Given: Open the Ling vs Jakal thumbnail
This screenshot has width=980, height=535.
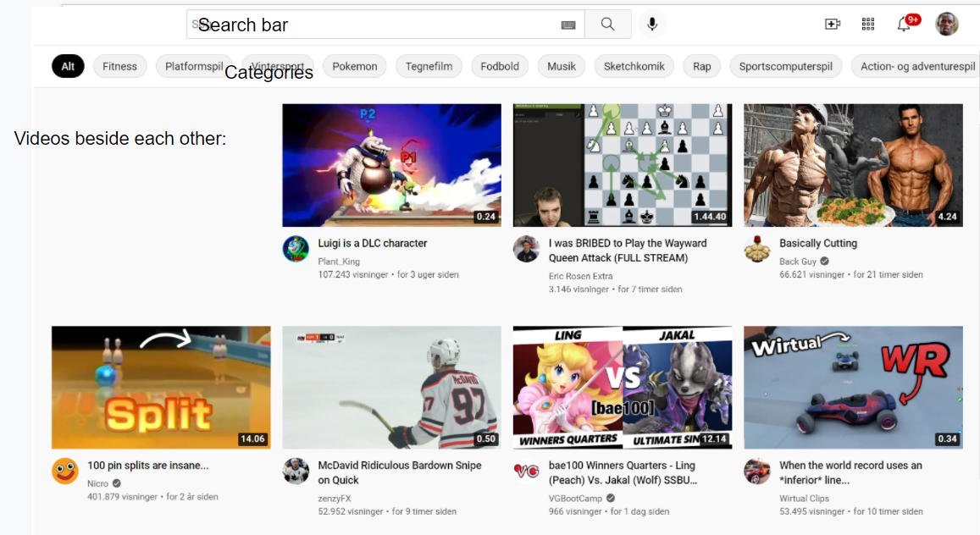Looking at the screenshot, I should coord(622,387).
